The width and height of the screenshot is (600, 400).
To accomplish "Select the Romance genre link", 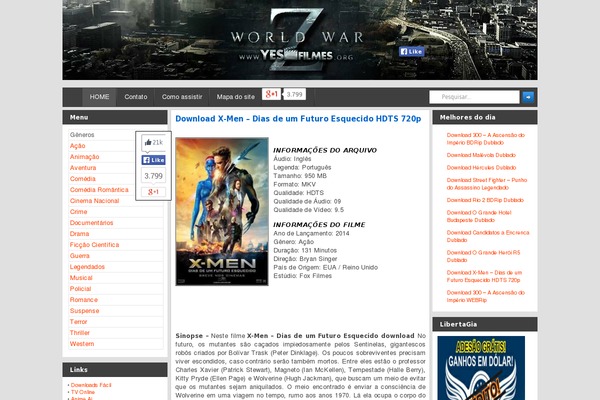I will coord(84,300).
